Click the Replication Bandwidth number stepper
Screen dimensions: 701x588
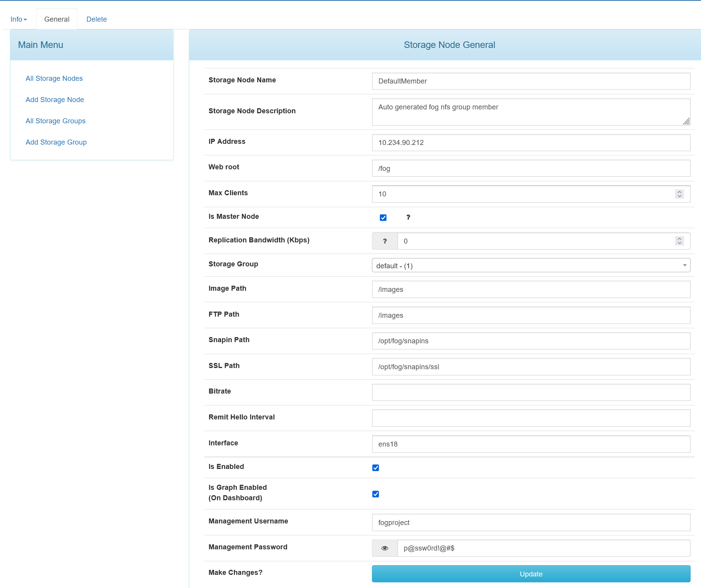pyautogui.click(x=680, y=241)
